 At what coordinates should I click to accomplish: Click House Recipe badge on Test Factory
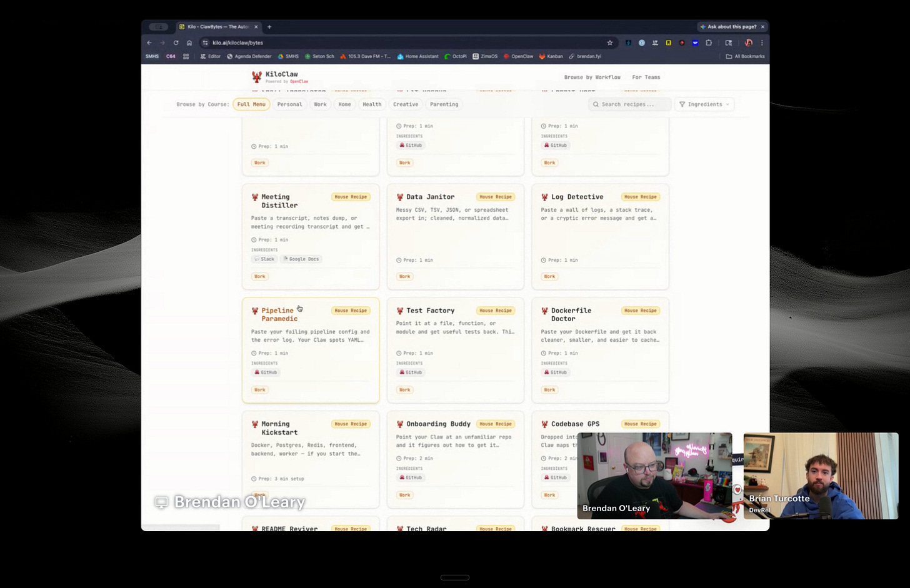click(496, 311)
